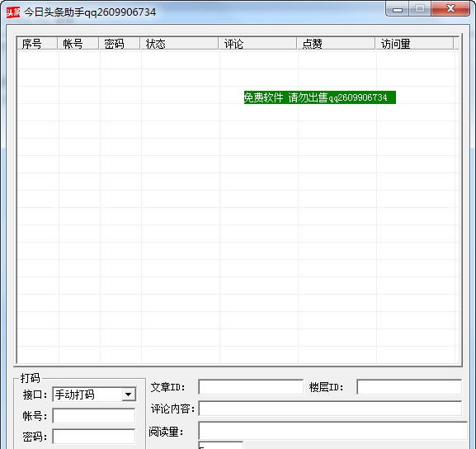The width and height of the screenshot is (476, 449).
Task: Click the 状态 column header
Action: tap(179, 44)
